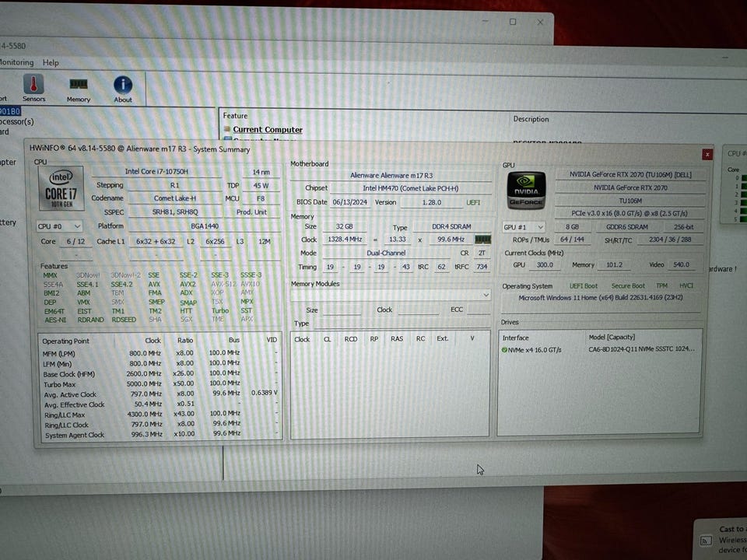This screenshot has width=747, height=560.
Task: Open the GPU #1 dropdown
Action: point(524,227)
